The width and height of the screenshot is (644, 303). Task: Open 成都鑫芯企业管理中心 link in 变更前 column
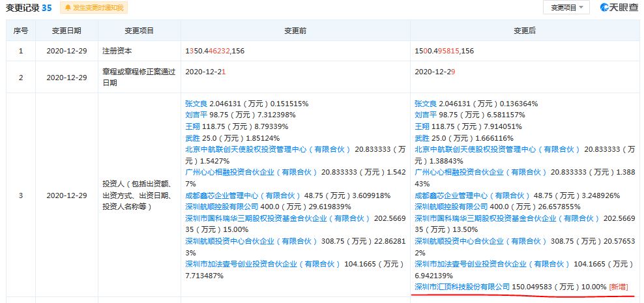(x=242, y=195)
